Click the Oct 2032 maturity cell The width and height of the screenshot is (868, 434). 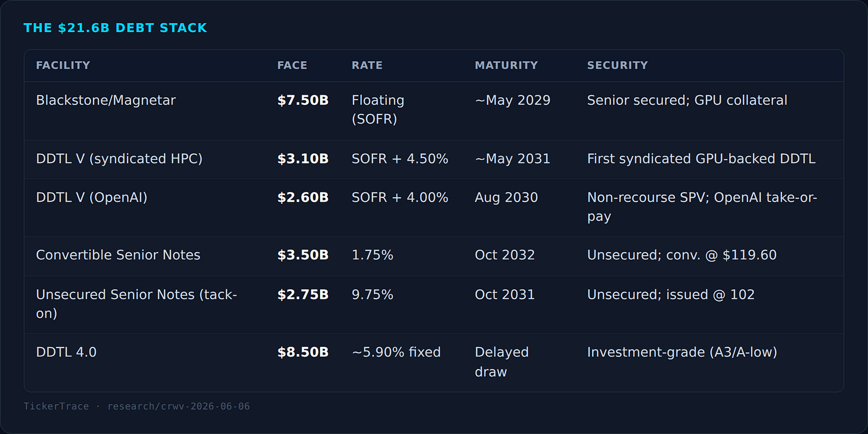(505, 255)
